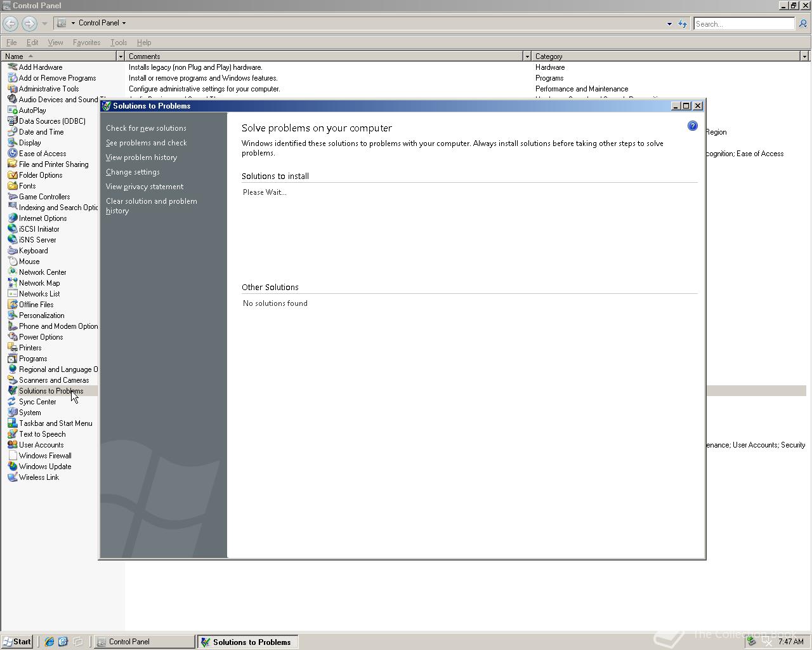Open the recent pages dropdown arrow

(44, 23)
